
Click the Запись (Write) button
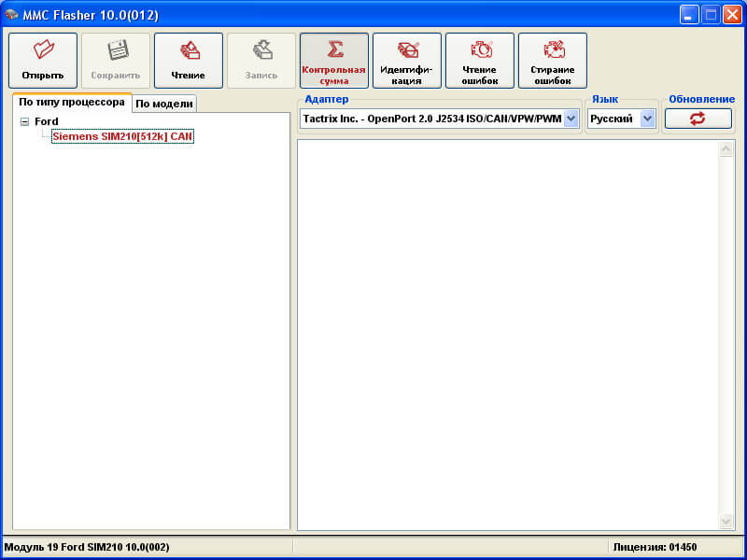pyautogui.click(x=261, y=61)
